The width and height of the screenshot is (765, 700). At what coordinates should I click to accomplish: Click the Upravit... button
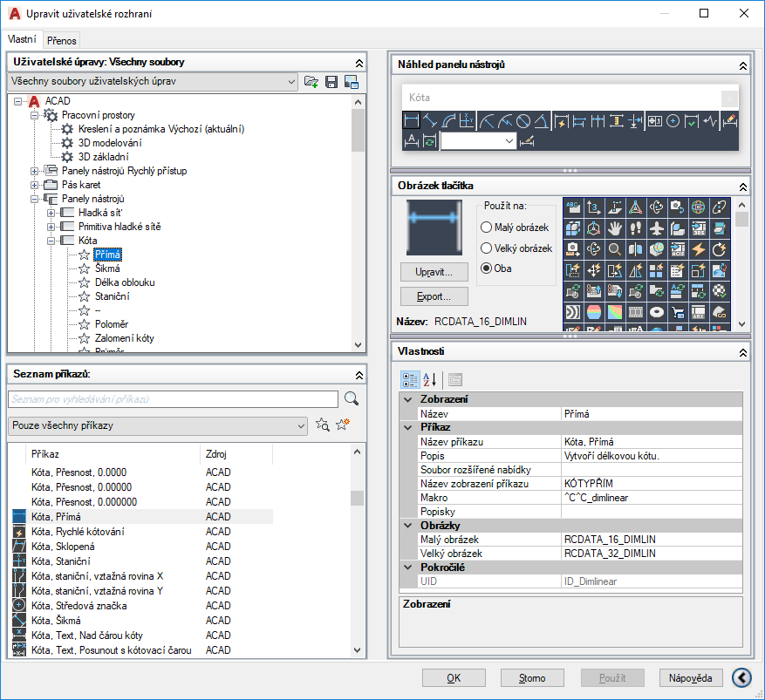pyautogui.click(x=434, y=272)
